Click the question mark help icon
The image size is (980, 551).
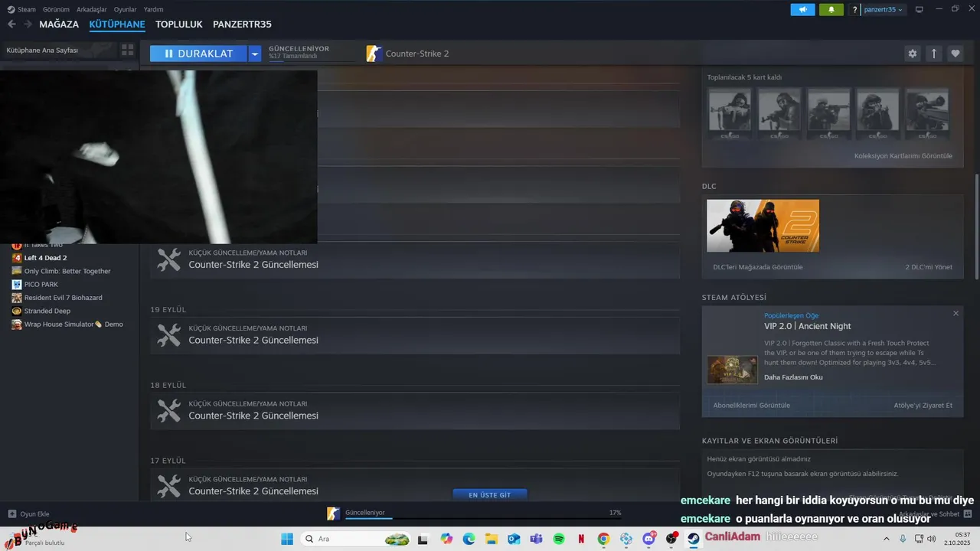[x=854, y=10]
